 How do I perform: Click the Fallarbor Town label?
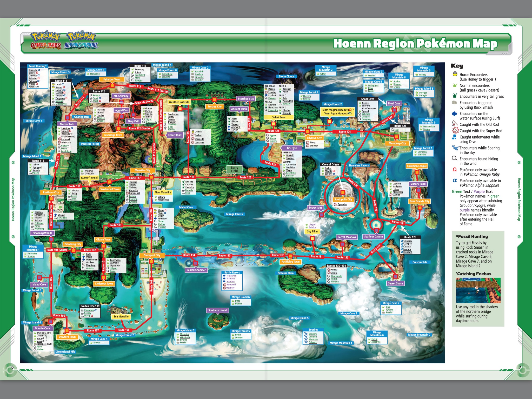pyautogui.click(x=112, y=79)
